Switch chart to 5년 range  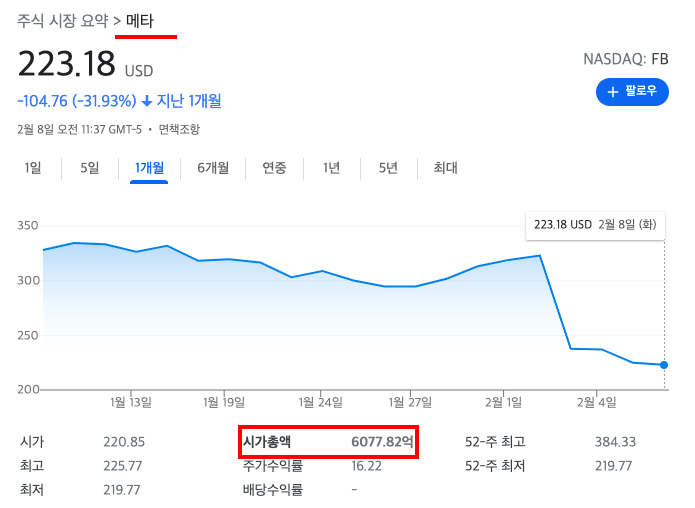[388, 168]
